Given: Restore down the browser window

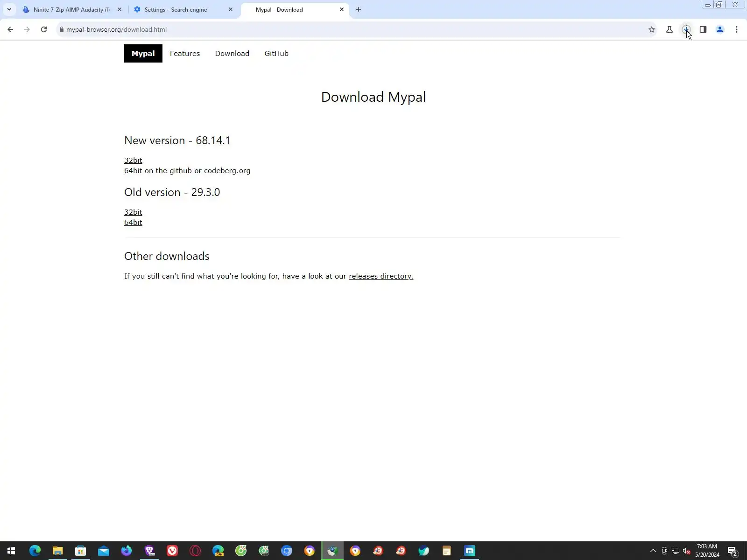Looking at the screenshot, I should click(x=719, y=5).
